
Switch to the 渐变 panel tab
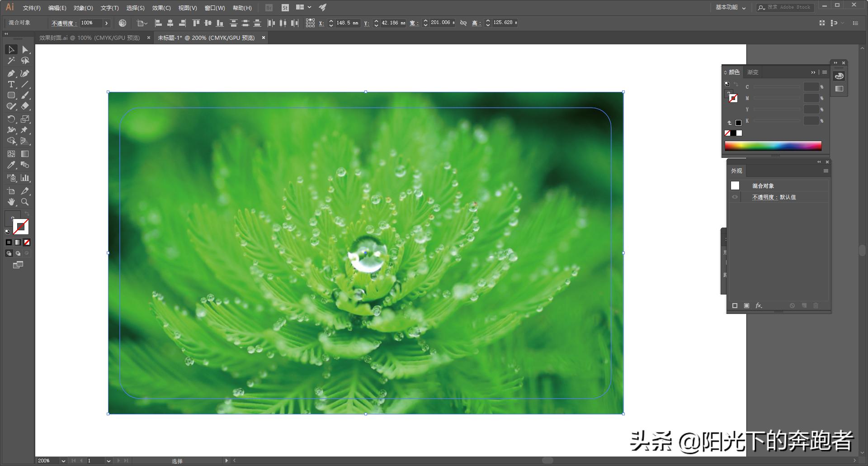coord(752,72)
